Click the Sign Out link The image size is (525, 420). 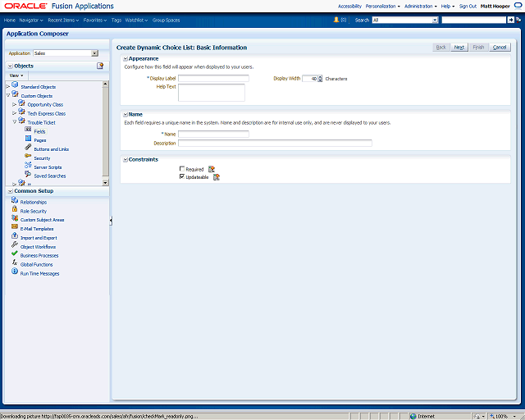[468, 6]
